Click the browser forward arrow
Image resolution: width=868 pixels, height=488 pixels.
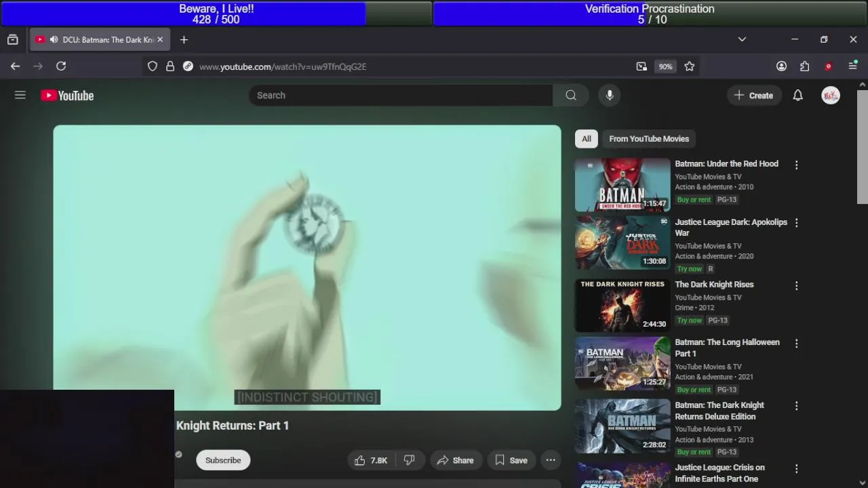tap(38, 66)
